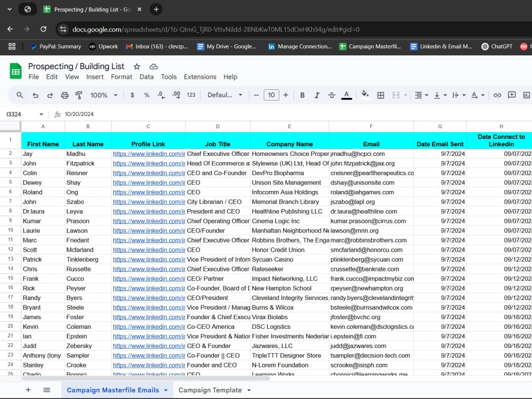Image resolution: width=532 pixels, height=399 pixels.
Task: Toggle strikethrough formatting
Action: tap(332, 95)
